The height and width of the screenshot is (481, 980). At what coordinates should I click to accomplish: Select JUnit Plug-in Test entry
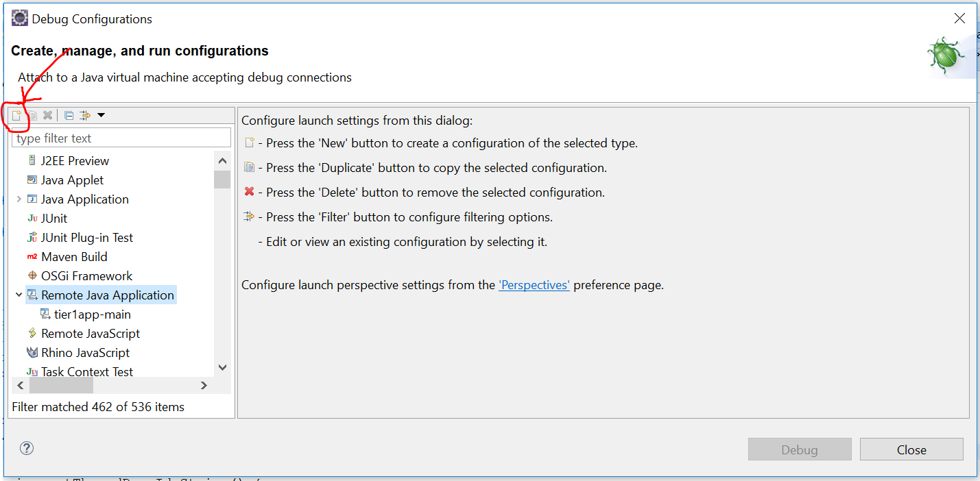tap(87, 238)
